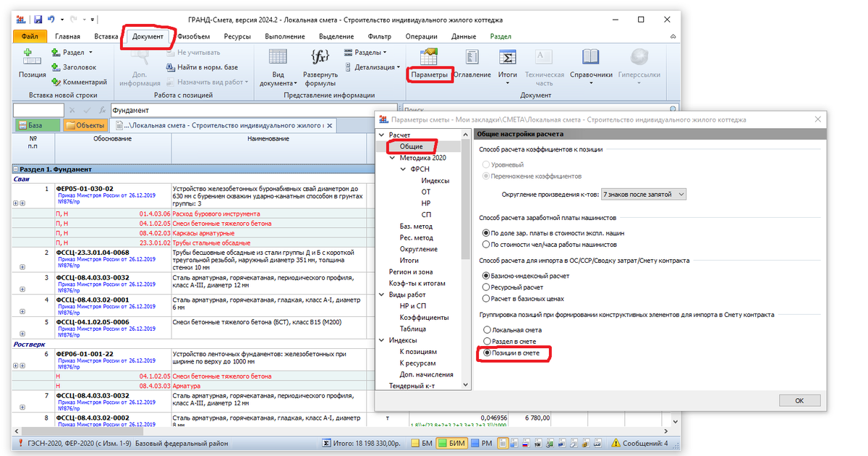The image size is (868, 456).
Task: Switch to БИМ mode in status bar
Action: coord(453,443)
